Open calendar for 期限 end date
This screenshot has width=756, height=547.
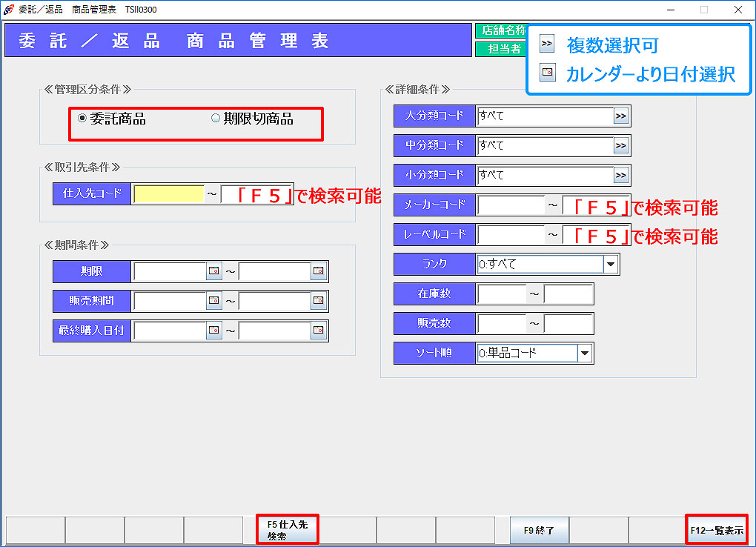[319, 271]
